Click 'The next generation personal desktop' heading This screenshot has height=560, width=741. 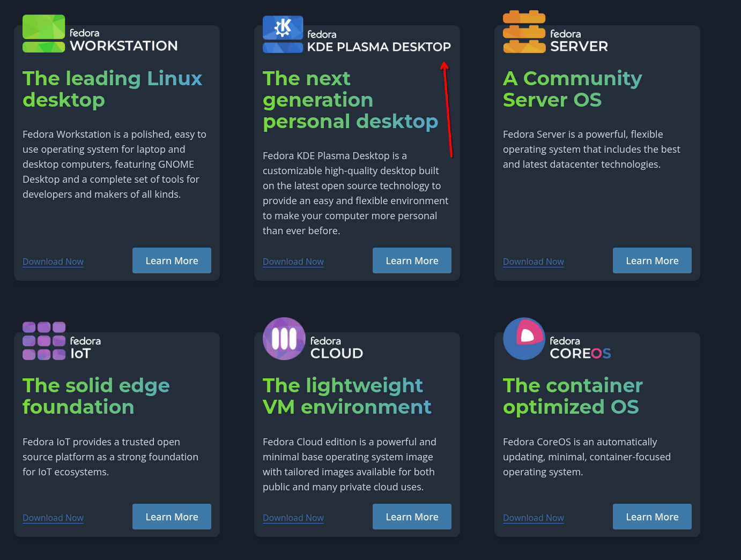click(351, 100)
